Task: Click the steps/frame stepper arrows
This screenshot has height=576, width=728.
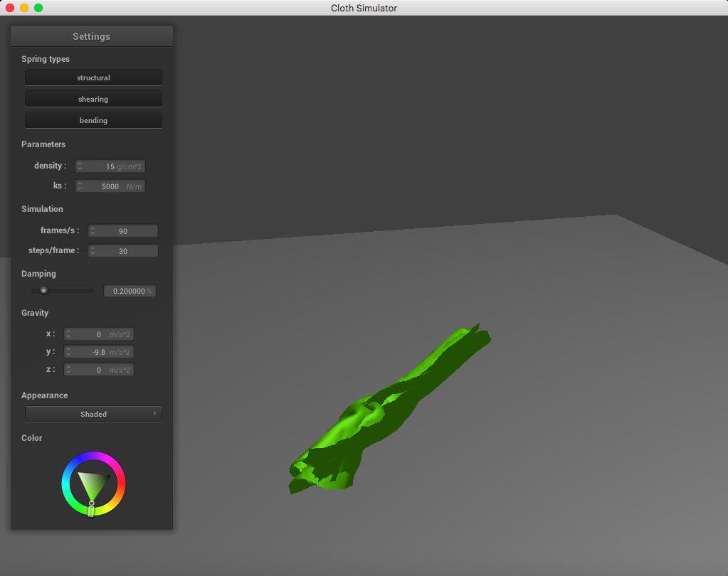Action: coord(93,250)
